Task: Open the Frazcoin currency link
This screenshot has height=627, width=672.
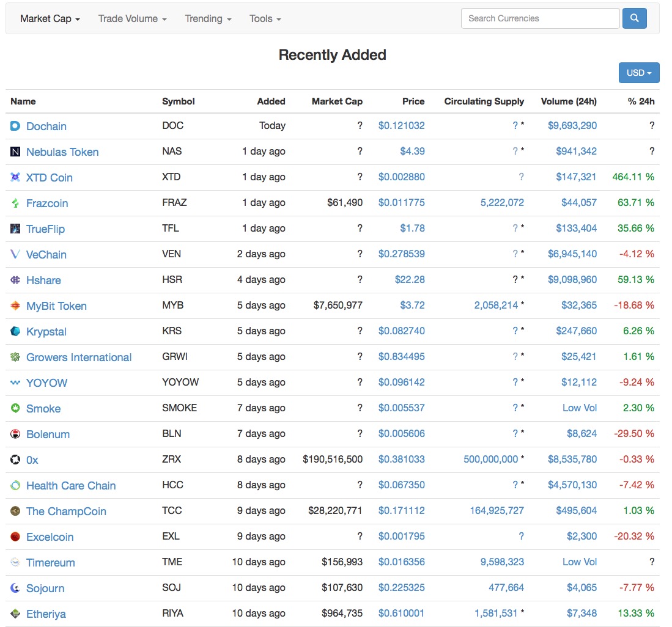Action: 47,204
